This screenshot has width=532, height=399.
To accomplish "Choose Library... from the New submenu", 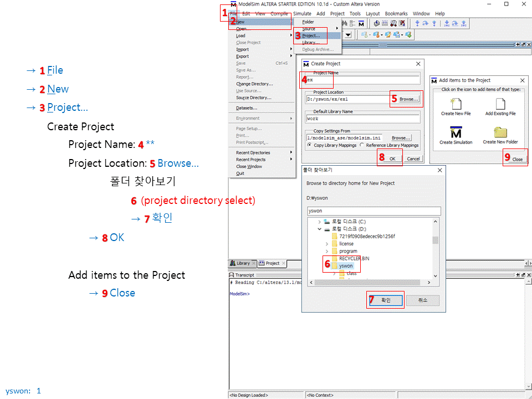I will point(317,43).
